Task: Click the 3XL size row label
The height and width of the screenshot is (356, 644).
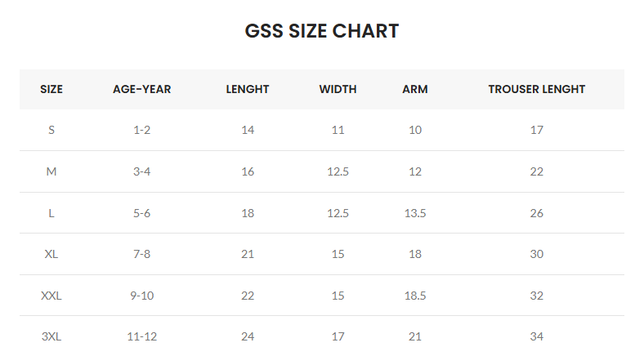Action: [51, 336]
